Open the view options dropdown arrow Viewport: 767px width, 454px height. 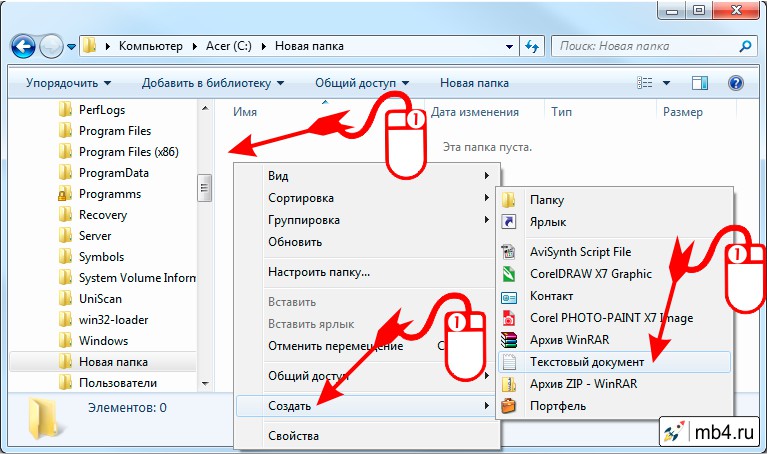[x=666, y=83]
